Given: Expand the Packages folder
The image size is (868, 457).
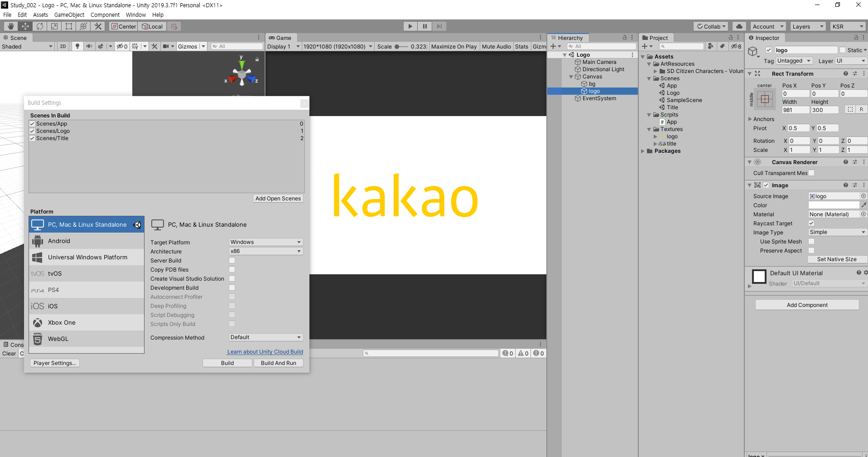Looking at the screenshot, I should pos(643,151).
